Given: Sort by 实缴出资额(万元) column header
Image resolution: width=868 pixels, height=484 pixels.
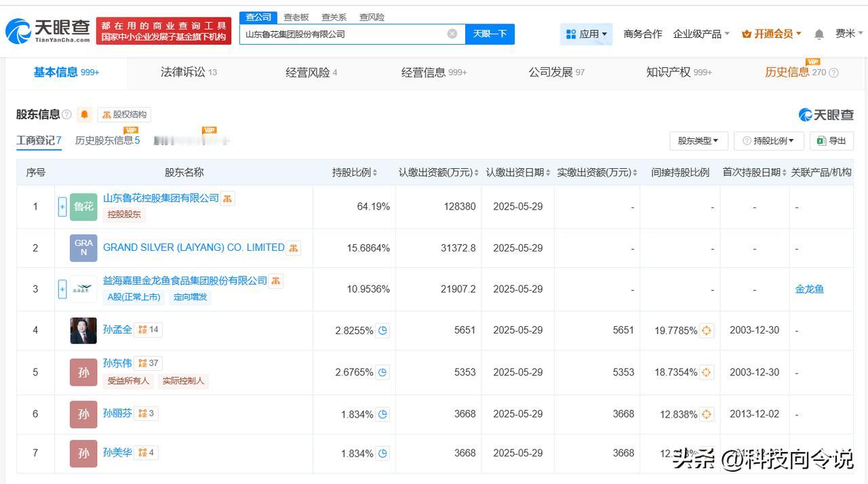Looking at the screenshot, I should pyautogui.click(x=597, y=173).
